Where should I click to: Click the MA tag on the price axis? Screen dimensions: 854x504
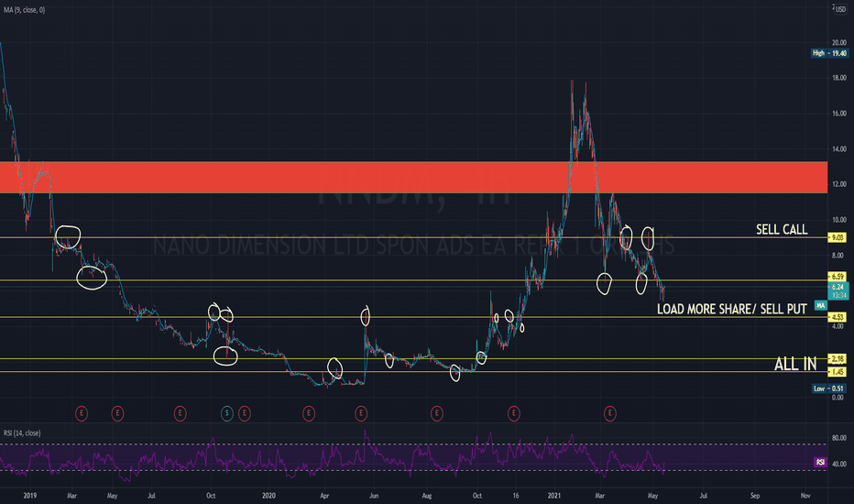click(x=820, y=305)
